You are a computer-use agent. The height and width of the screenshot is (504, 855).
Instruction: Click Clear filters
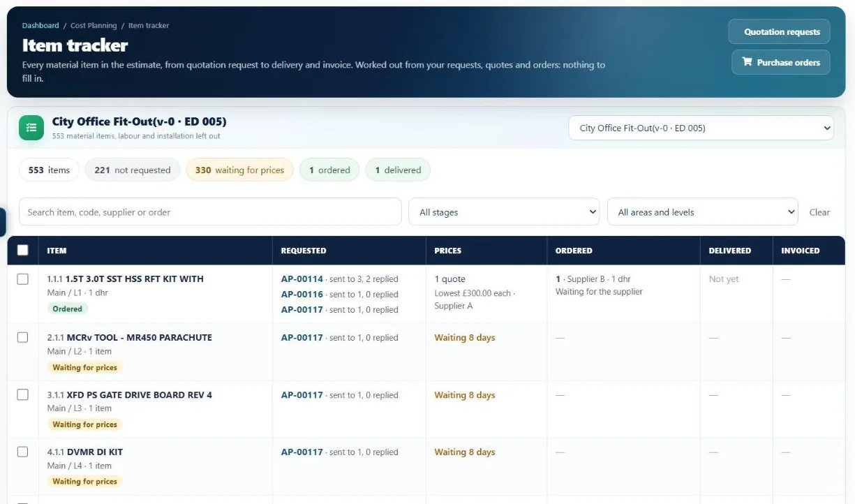[819, 212]
